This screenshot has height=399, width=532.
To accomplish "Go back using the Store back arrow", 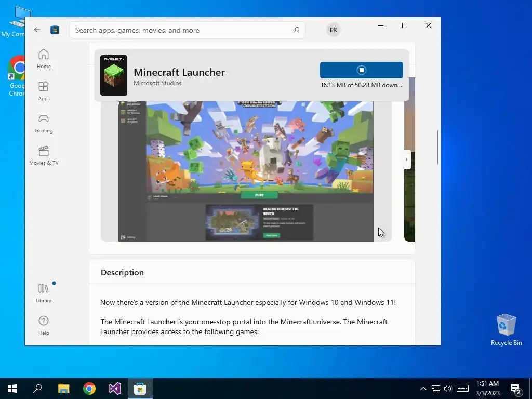I will (x=37, y=30).
